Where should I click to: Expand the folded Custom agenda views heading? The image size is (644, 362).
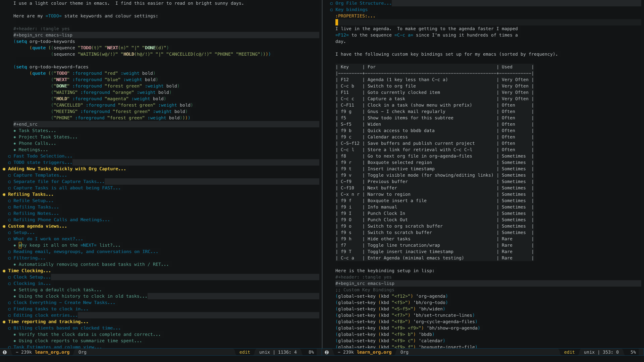tap(37, 226)
